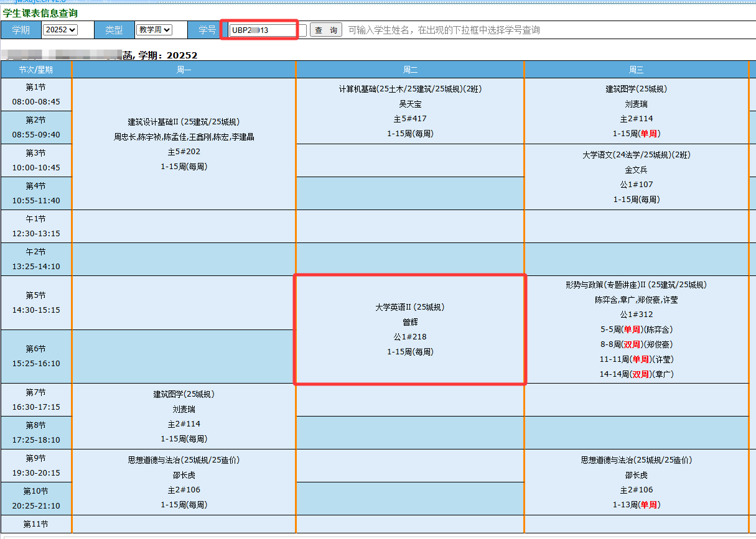
Task: Select Monday's 建筑图学 afternoon course cell
Action: coord(184,416)
